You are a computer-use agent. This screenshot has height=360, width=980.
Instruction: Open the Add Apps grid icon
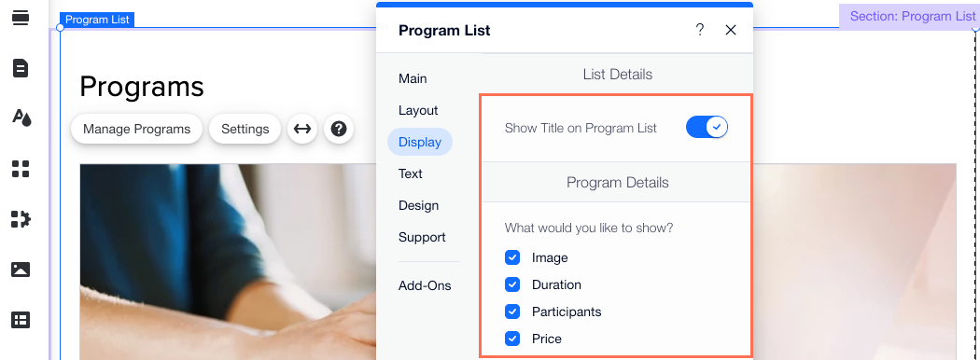[x=21, y=169]
